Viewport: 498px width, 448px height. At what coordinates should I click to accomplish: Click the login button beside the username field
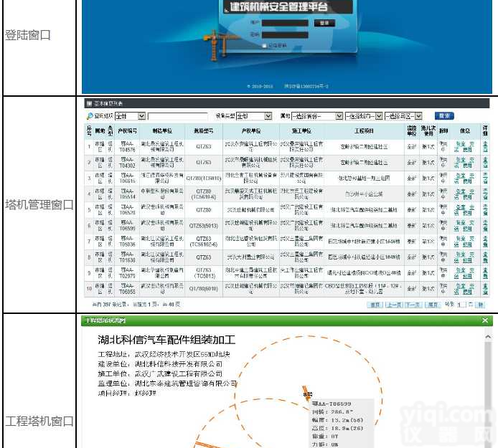click(x=324, y=23)
